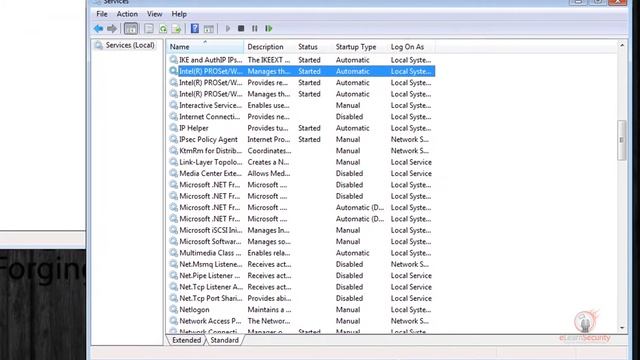Select the KtmRm for Distrib... service
Viewport: 640px width, 360px height.
[x=301, y=151]
